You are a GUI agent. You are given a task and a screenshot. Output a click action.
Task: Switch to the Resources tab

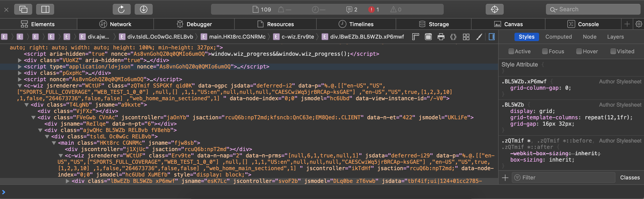click(275, 24)
